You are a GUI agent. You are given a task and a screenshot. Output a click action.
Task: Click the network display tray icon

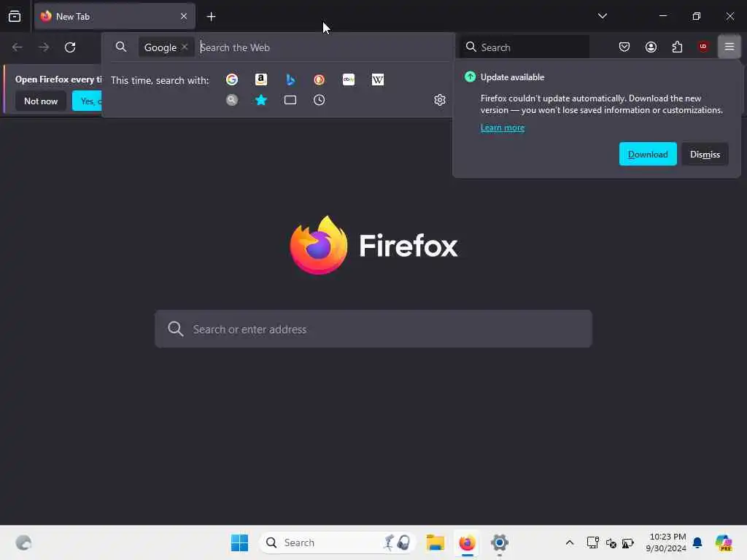pos(592,542)
